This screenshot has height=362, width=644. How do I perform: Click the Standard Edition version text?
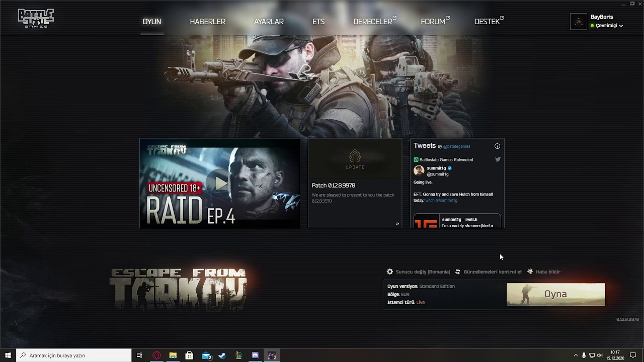pos(437,287)
